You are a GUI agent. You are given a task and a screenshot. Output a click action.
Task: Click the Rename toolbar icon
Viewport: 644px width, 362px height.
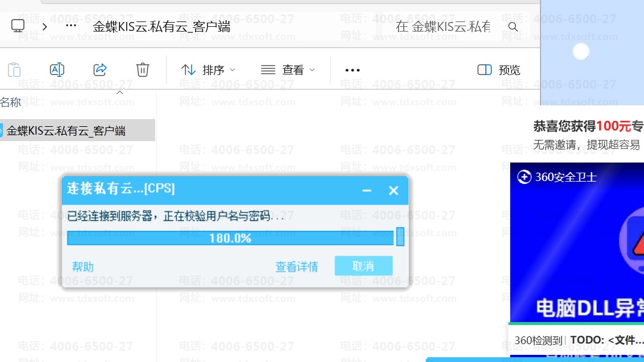click(57, 70)
